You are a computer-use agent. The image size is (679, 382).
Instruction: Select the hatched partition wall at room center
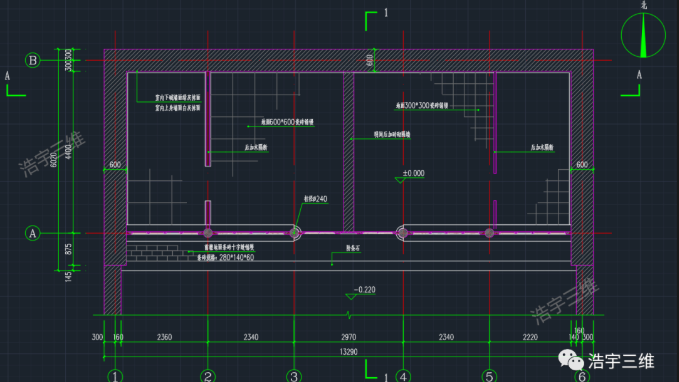point(349,152)
